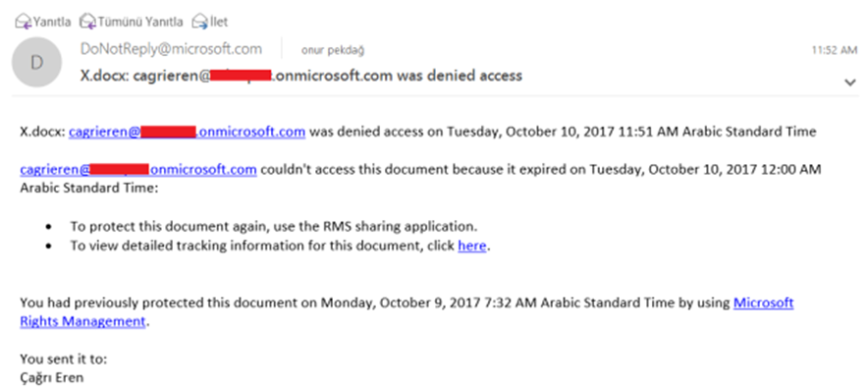Viewport: 868px width, 392px height.
Task: Click the bullet about the RMS sharing application
Action: (x=274, y=226)
